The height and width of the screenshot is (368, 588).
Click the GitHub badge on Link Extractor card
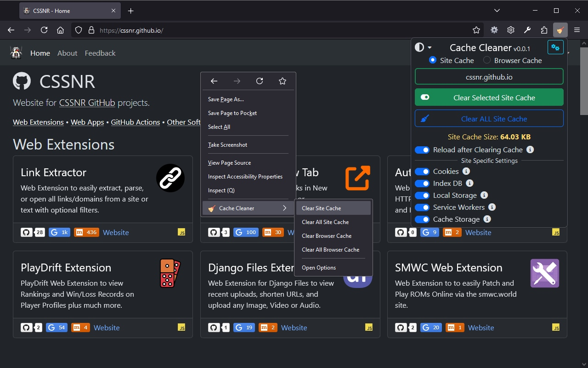[33, 232]
